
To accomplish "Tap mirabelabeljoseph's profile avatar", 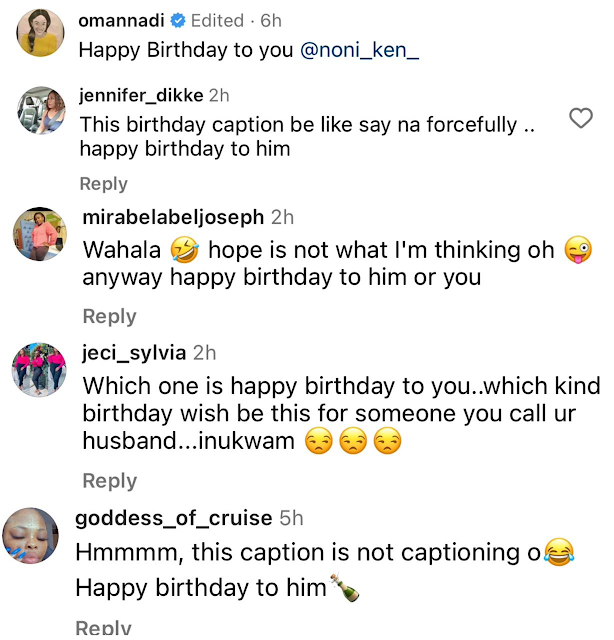I will coord(41,236).
